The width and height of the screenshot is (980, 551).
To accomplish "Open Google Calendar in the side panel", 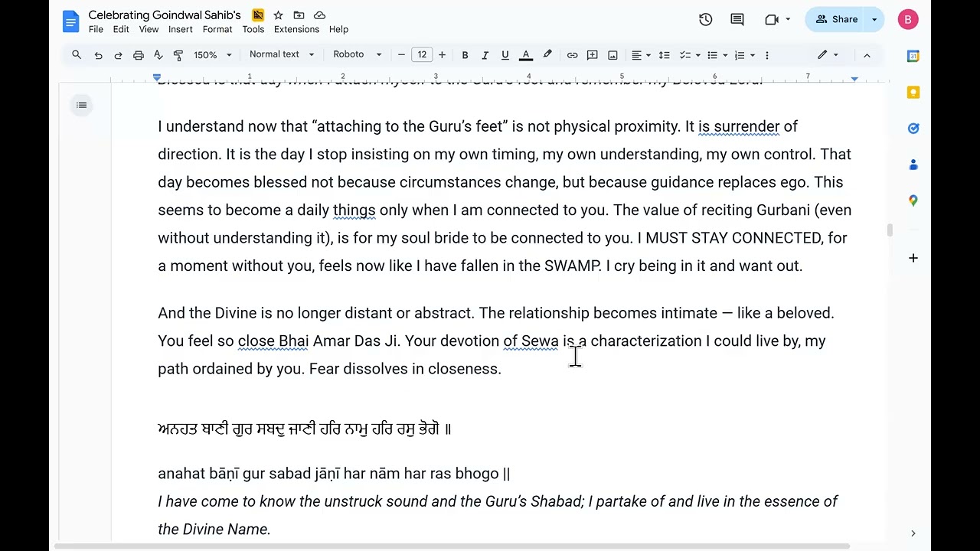I will [913, 56].
